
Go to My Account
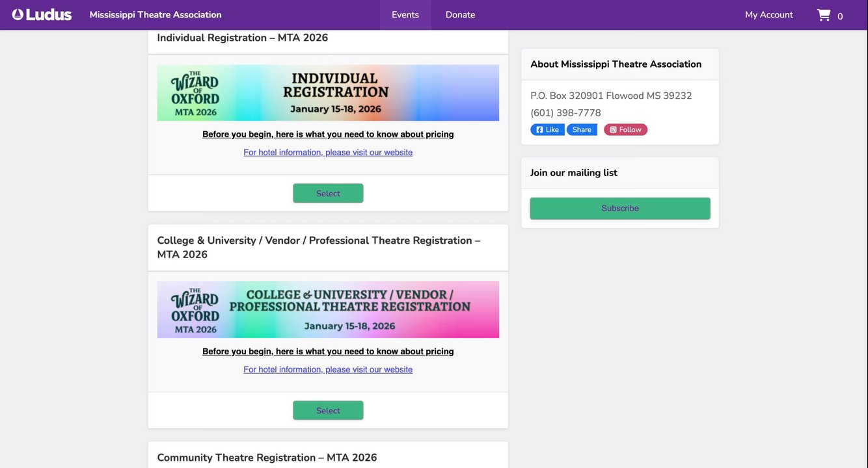pyautogui.click(x=768, y=14)
